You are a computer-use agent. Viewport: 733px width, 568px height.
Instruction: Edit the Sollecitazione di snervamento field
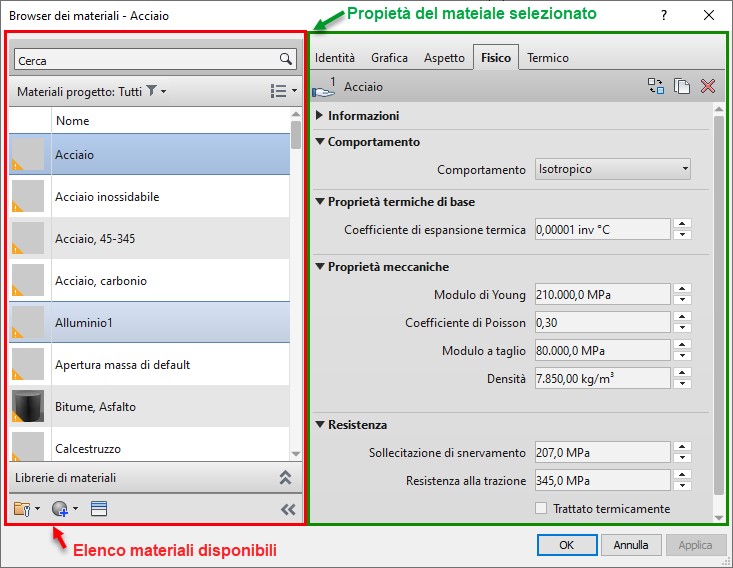click(603, 453)
